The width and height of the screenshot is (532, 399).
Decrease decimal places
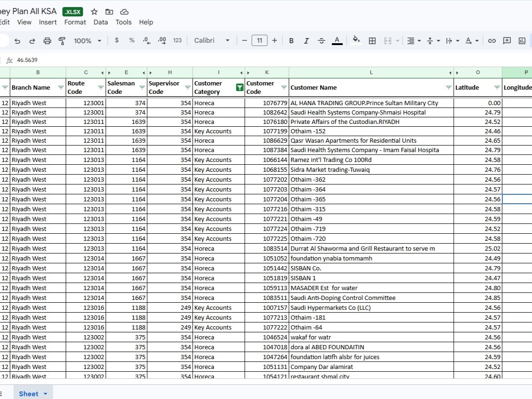point(146,41)
